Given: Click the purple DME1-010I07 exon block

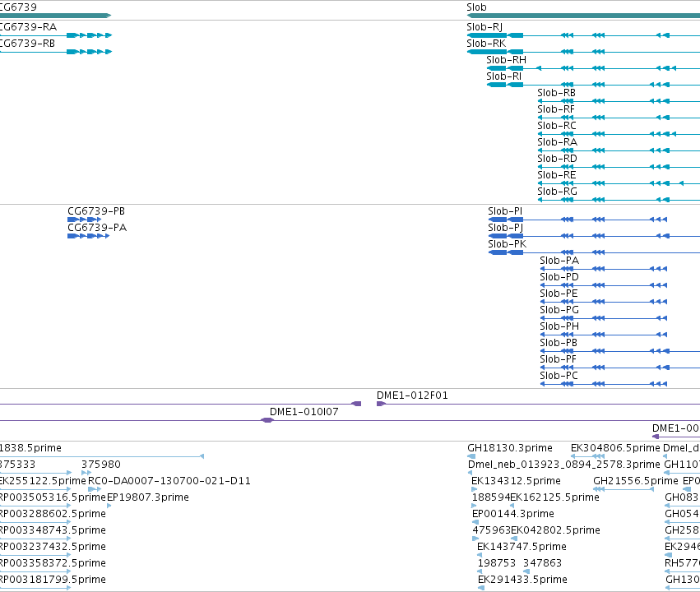Looking at the screenshot, I should click(x=267, y=420).
